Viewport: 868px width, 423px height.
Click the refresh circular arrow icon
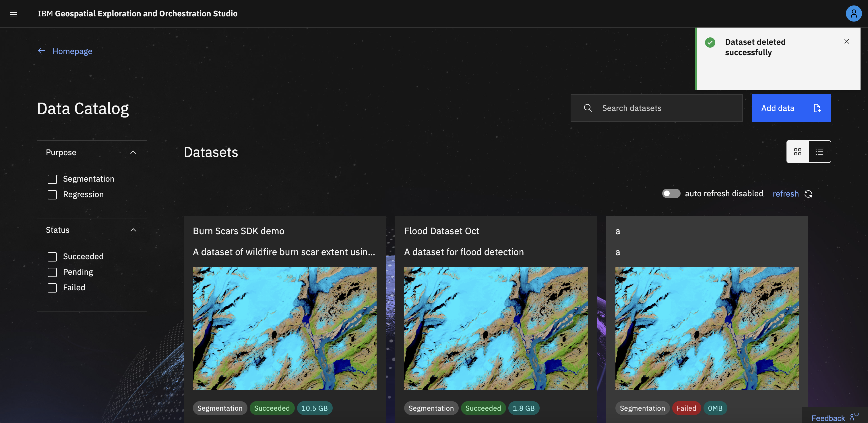[808, 194]
